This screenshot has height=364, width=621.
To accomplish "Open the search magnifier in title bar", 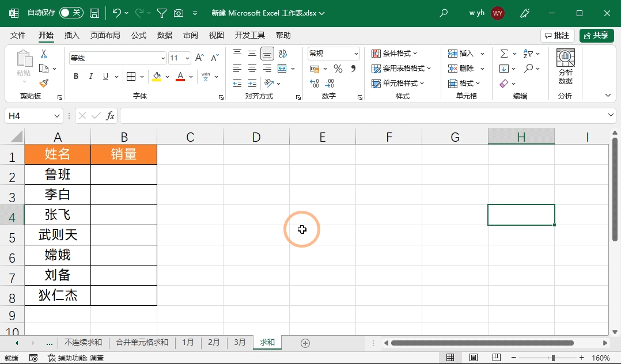I will (444, 13).
